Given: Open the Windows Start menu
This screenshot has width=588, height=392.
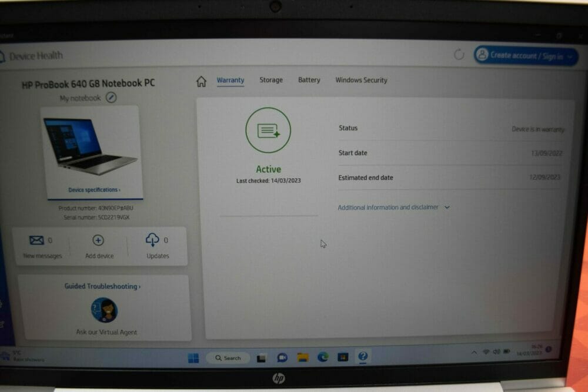Looking at the screenshot, I should [193, 359].
